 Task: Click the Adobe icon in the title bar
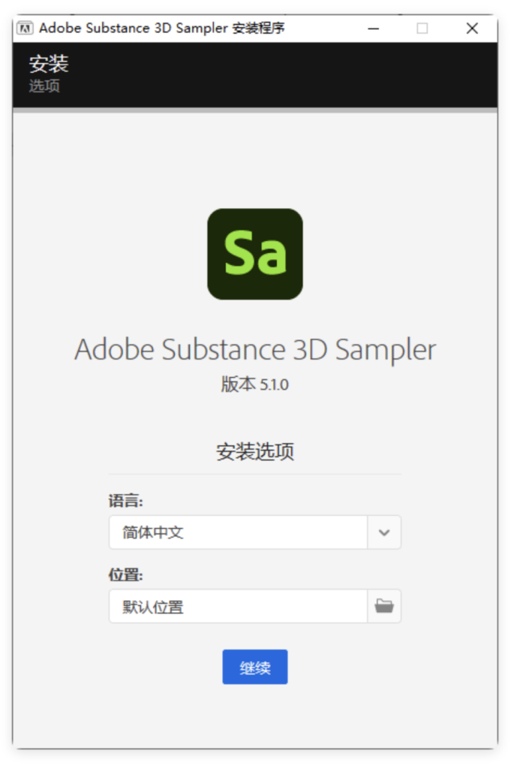coord(25,29)
